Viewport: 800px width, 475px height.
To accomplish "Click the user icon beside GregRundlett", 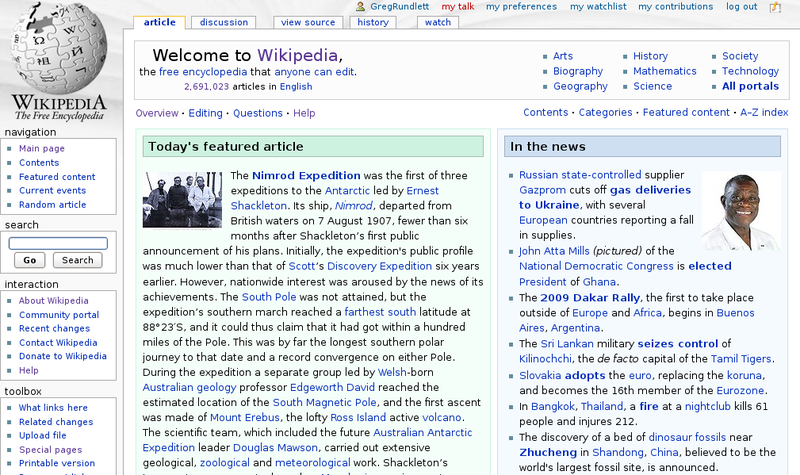I will (x=360, y=7).
